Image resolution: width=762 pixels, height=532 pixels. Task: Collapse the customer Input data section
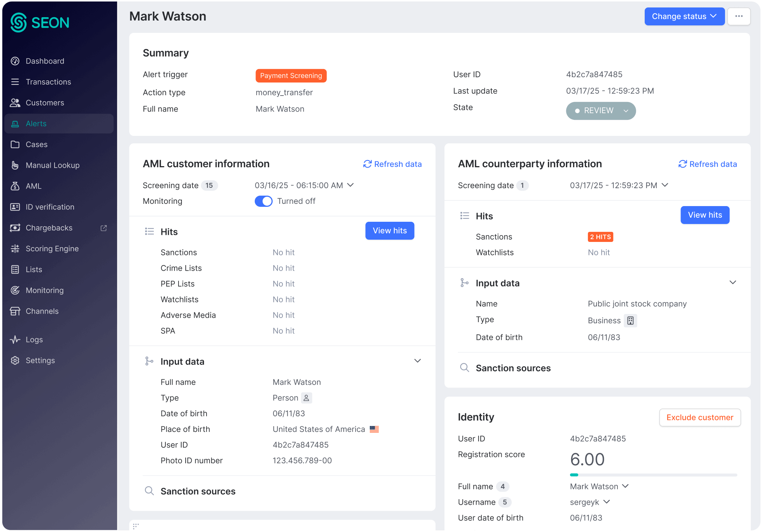pos(418,361)
